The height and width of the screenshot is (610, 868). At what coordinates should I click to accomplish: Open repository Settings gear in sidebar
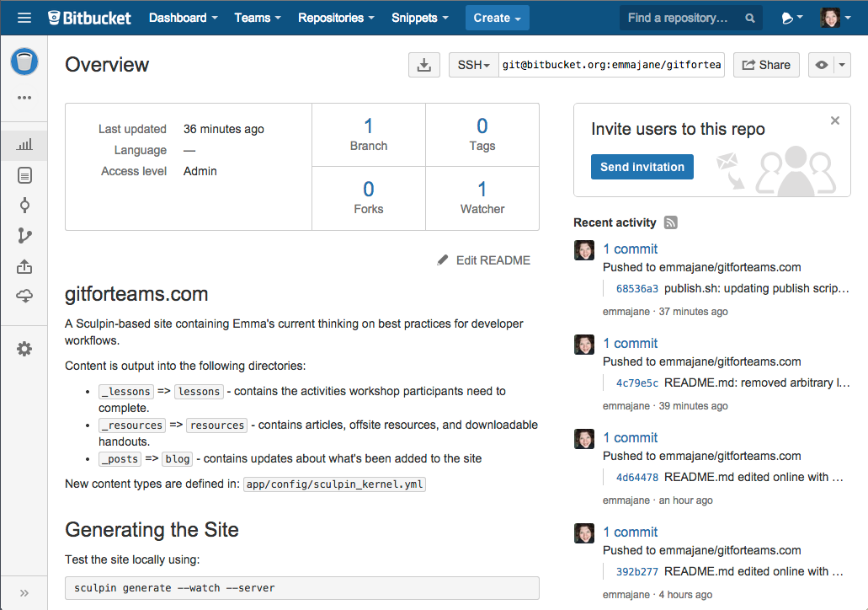[x=24, y=348]
